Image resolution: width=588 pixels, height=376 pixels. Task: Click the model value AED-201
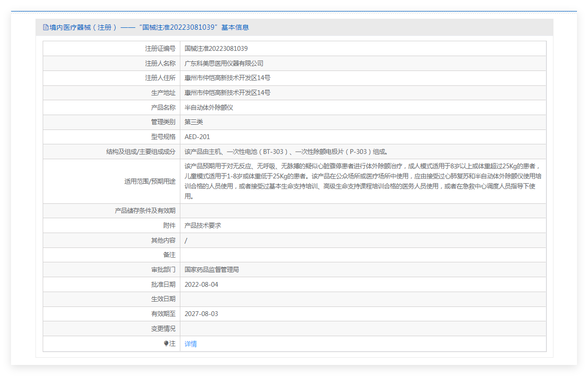coord(197,137)
